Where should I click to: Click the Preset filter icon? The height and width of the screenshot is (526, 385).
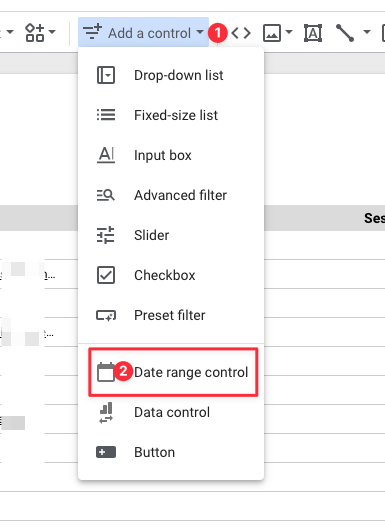pyautogui.click(x=106, y=315)
